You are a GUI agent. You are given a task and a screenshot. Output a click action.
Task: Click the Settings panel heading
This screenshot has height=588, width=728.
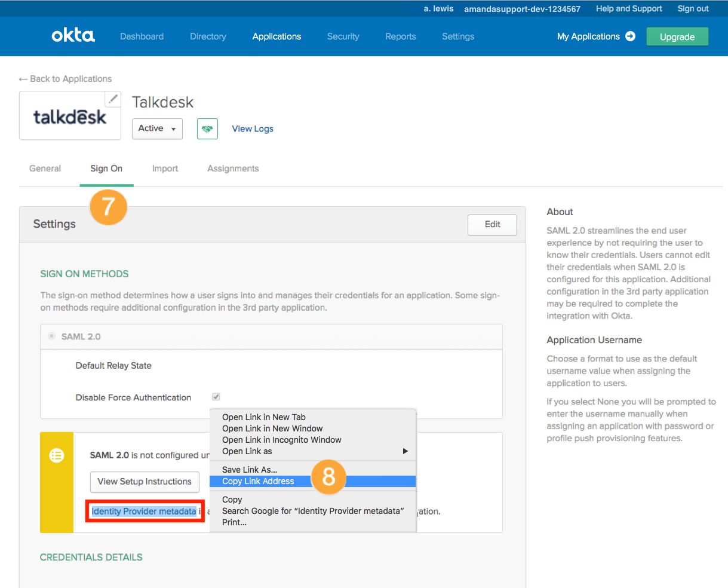pyautogui.click(x=54, y=224)
